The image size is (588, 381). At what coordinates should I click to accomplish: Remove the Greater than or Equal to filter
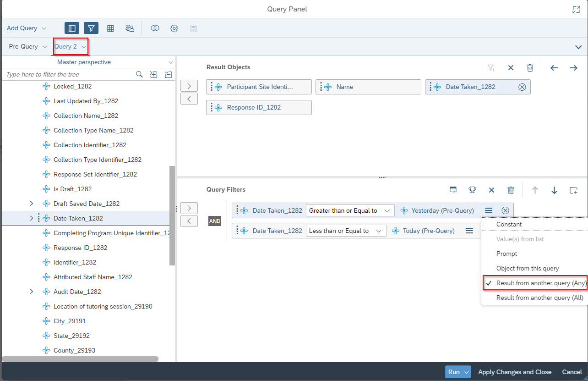click(x=505, y=210)
